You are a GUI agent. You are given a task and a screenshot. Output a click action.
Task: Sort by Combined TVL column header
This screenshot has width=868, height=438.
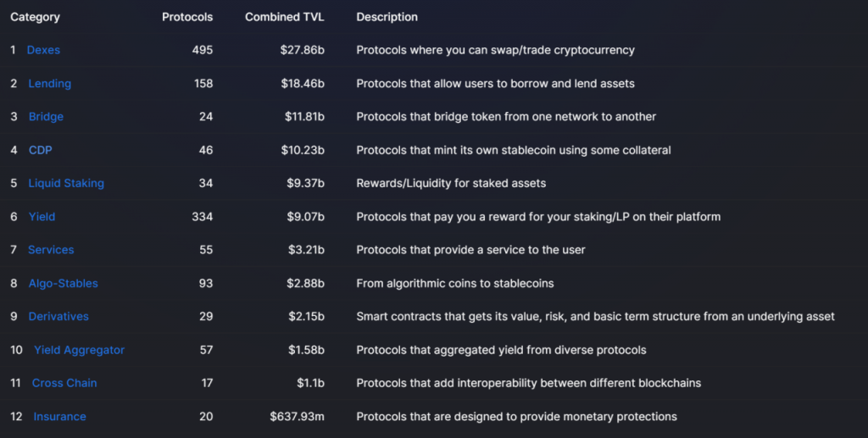pos(285,17)
